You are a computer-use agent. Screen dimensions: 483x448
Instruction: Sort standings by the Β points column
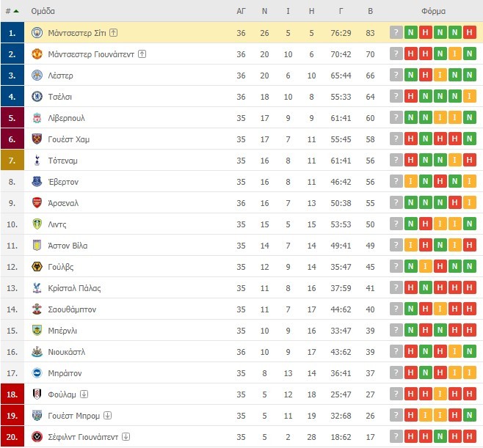[x=370, y=11]
